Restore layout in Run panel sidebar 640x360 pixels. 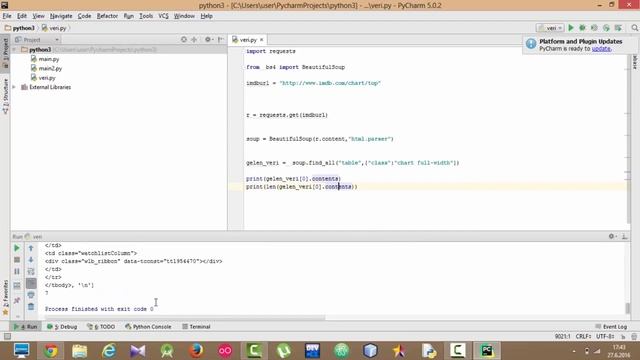click(17, 285)
